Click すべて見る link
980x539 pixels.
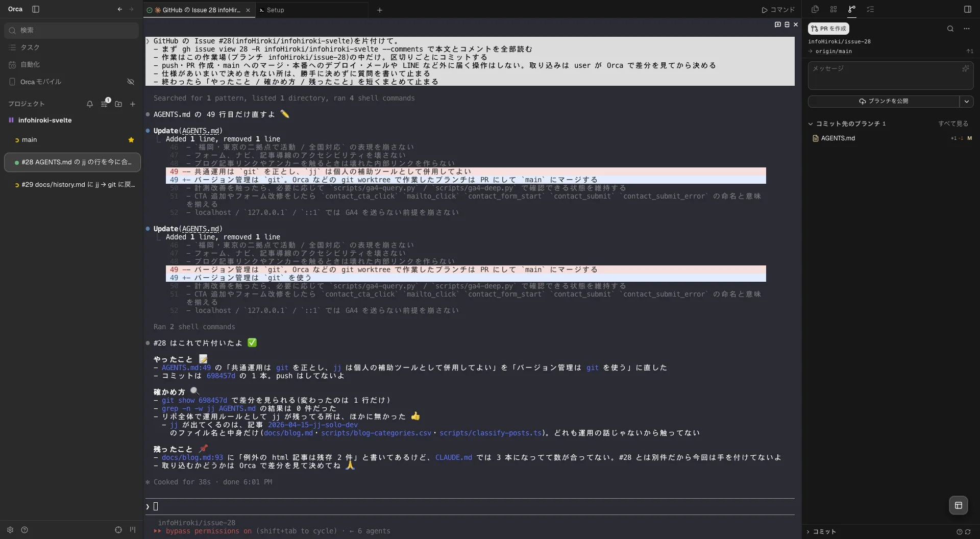(953, 124)
